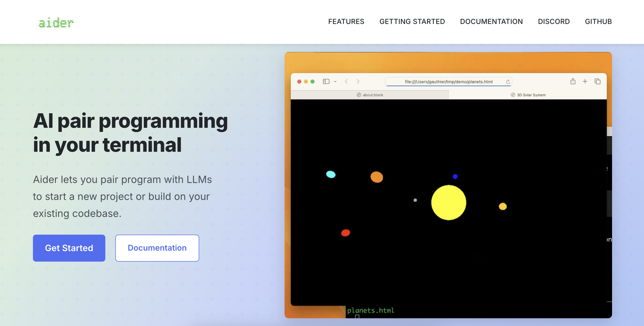This screenshot has height=326, width=644.
Task: Open Documentation in top navigation
Action: (x=491, y=21)
